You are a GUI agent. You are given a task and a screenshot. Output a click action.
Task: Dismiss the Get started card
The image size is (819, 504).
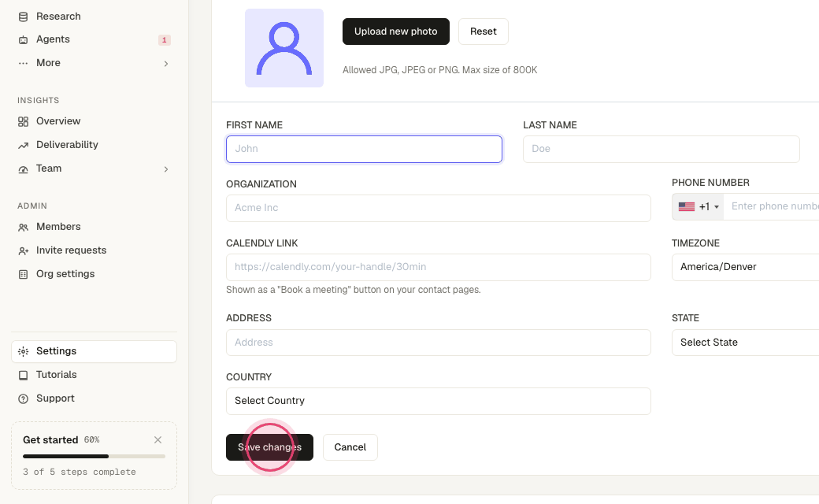tap(157, 439)
